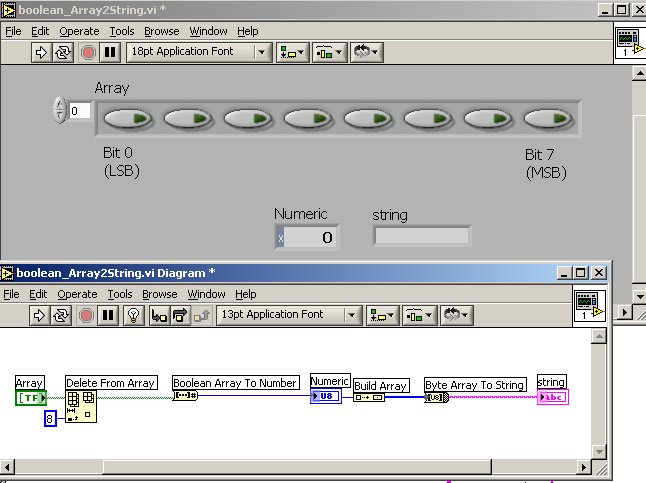This screenshot has width=646, height=483.
Task: Click Abort Execution in the Diagram toolbar
Action: click(x=86, y=316)
